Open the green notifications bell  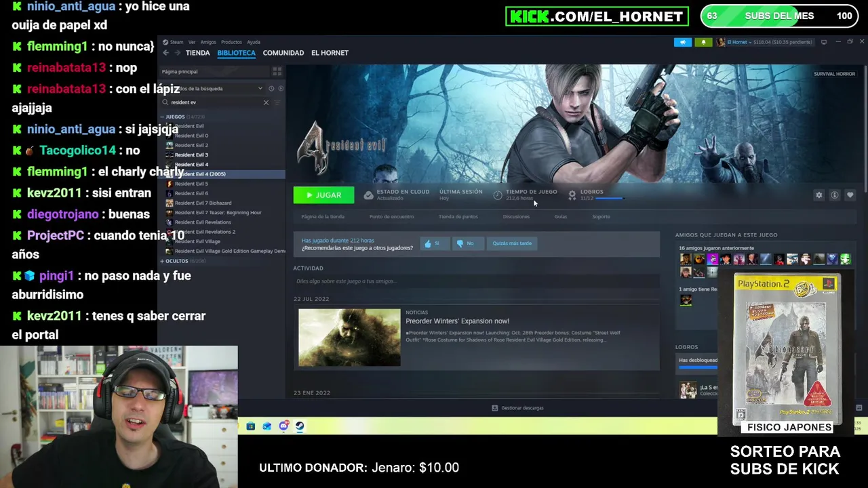coord(703,42)
